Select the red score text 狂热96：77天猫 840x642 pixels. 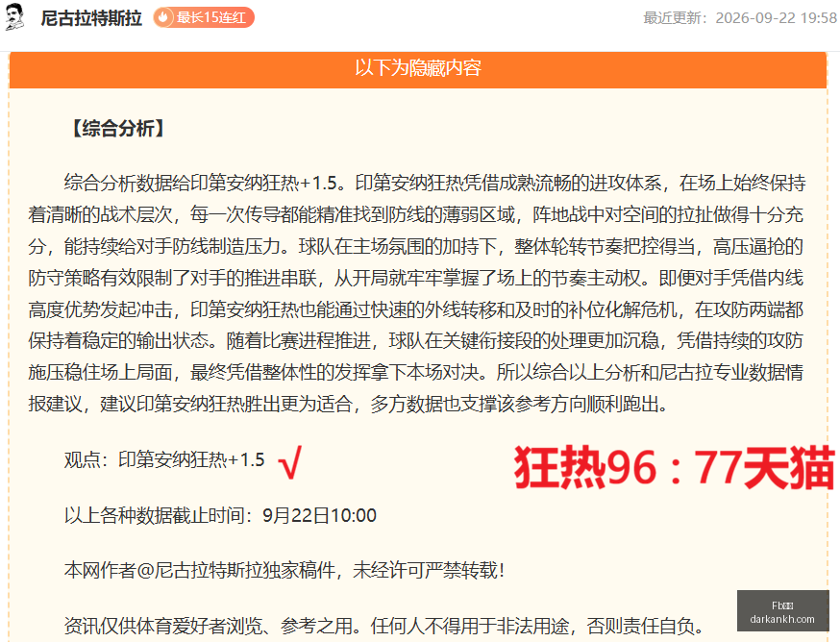pos(674,467)
